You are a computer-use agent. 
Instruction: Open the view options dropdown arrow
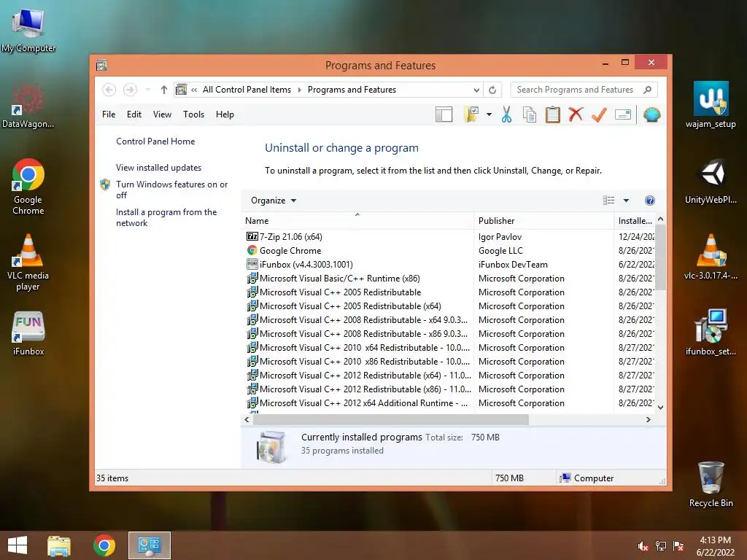click(x=626, y=201)
